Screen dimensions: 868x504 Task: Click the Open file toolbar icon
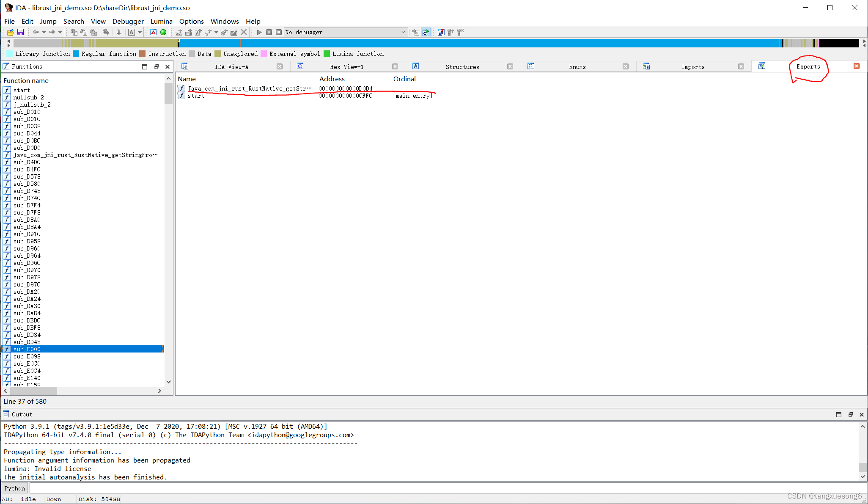(x=11, y=32)
